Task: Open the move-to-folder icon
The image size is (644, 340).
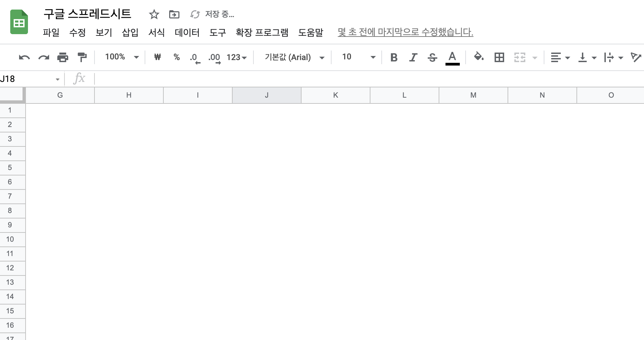Action: [174, 14]
